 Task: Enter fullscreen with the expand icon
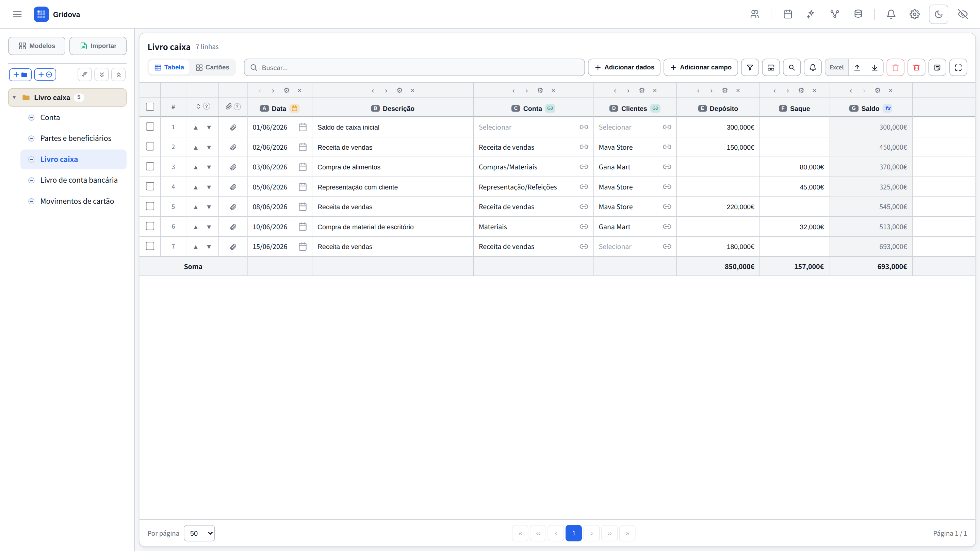[x=958, y=67]
